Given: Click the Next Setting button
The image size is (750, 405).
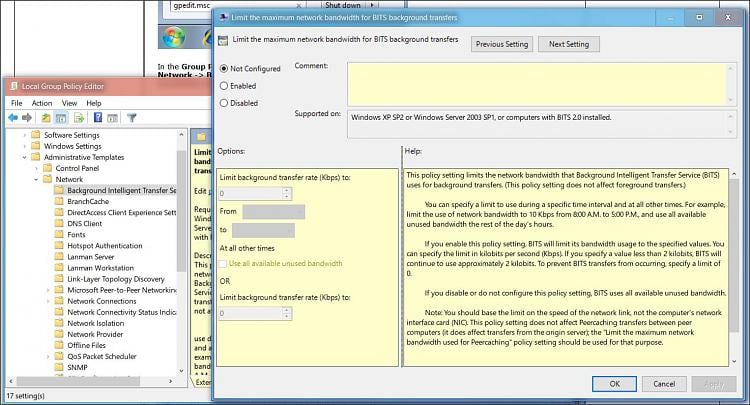Looking at the screenshot, I should (x=569, y=44).
